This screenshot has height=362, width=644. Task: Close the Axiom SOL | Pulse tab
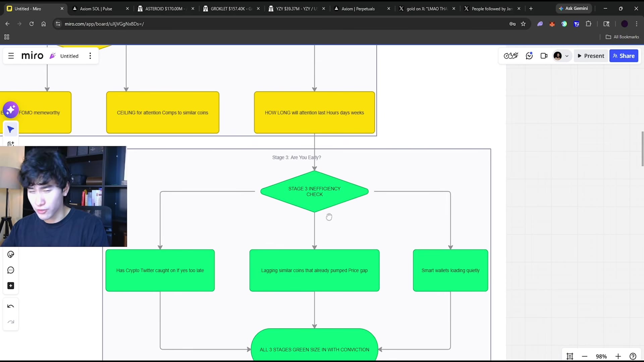coord(127,9)
